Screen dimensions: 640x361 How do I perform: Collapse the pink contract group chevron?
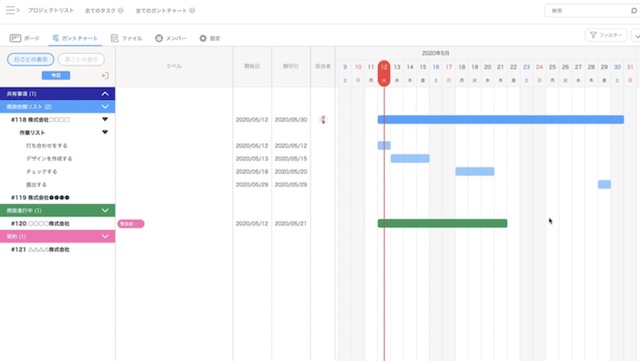coord(105,236)
